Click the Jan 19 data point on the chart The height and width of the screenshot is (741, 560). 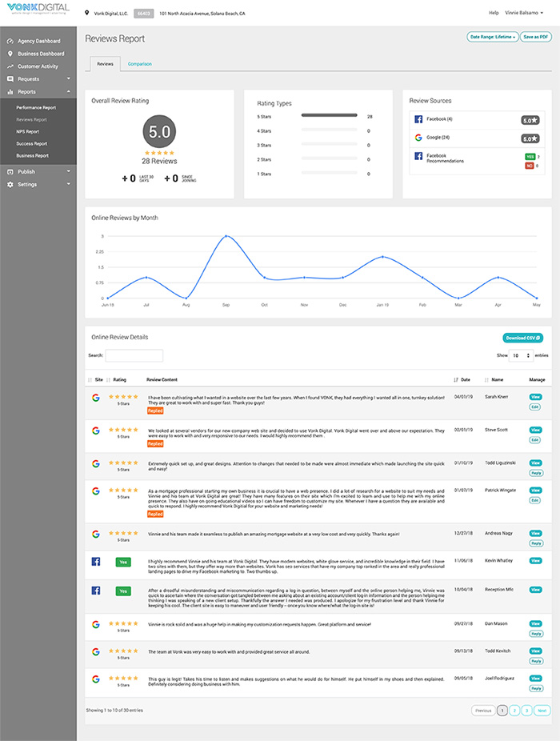382,257
